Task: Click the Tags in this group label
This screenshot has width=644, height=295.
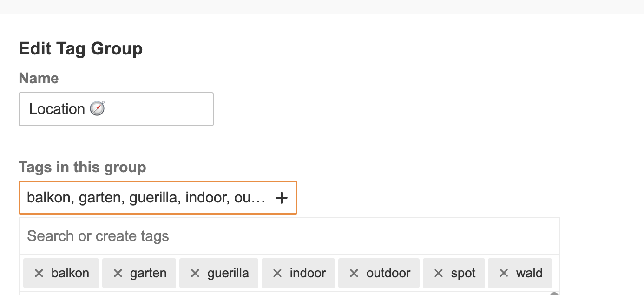Action: coord(83,167)
